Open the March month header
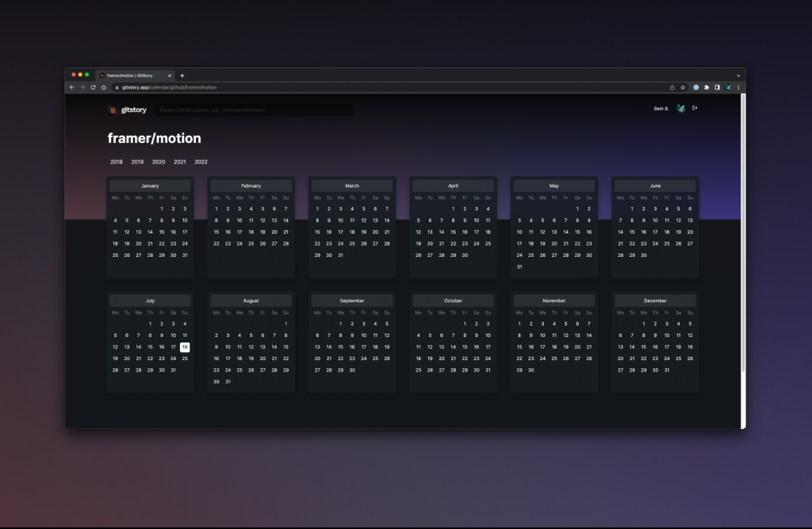812x529 pixels. pos(352,186)
